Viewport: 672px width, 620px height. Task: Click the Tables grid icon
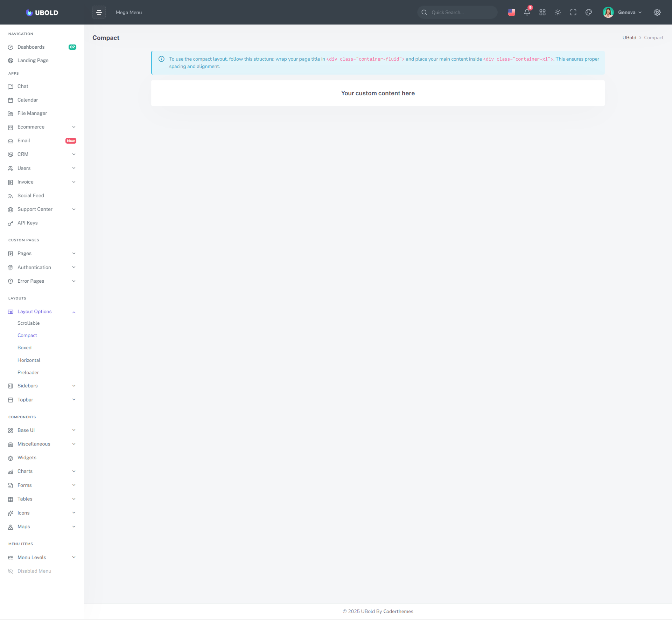click(10, 499)
